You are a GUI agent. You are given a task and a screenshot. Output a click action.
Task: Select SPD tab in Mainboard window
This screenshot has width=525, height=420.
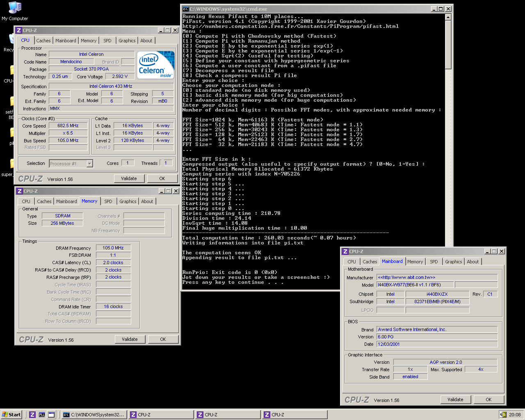(434, 262)
